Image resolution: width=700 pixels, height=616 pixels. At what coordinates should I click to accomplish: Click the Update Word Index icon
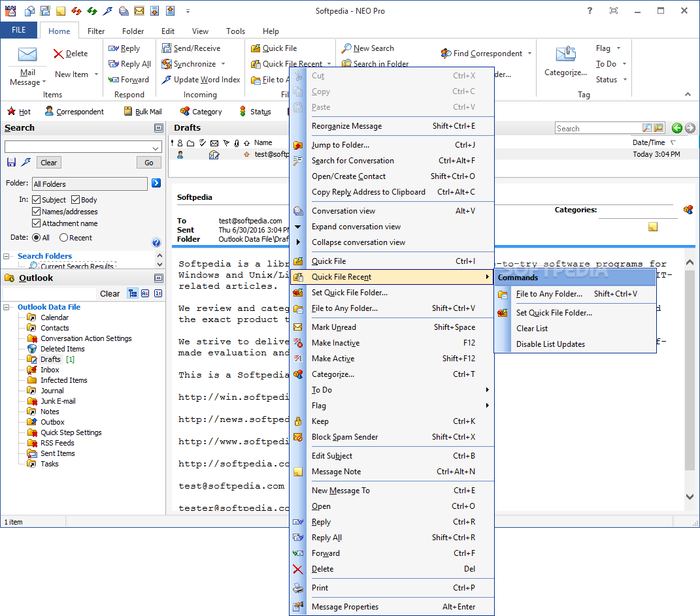(167, 80)
